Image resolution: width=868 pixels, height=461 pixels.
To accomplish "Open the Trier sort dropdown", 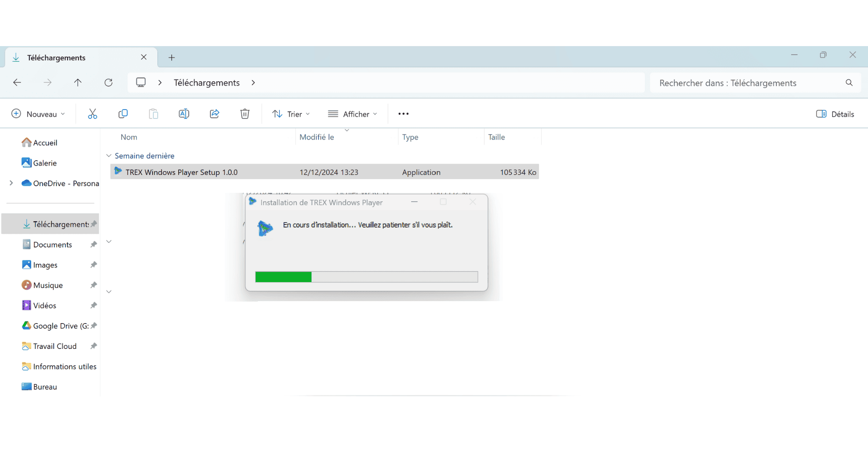I will [291, 114].
